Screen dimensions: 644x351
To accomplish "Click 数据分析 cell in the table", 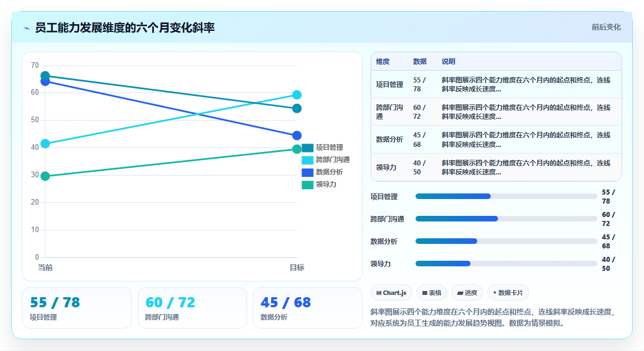I will point(389,140).
